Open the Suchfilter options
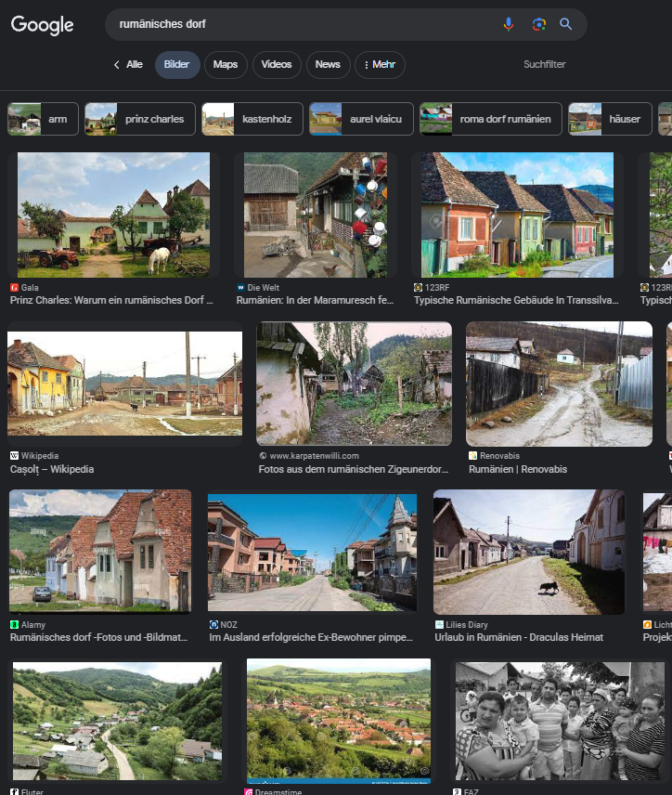Image resolution: width=672 pixels, height=795 pixels. coord(544,64)
